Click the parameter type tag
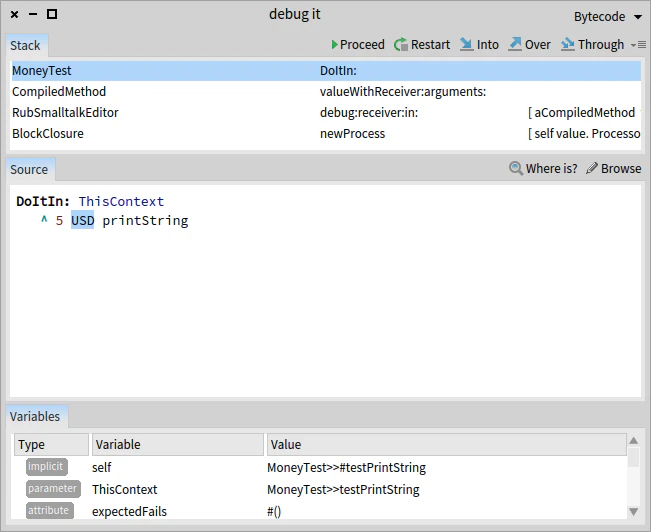The width and height of the screenshot is (651, 532). tap(53, 489)
